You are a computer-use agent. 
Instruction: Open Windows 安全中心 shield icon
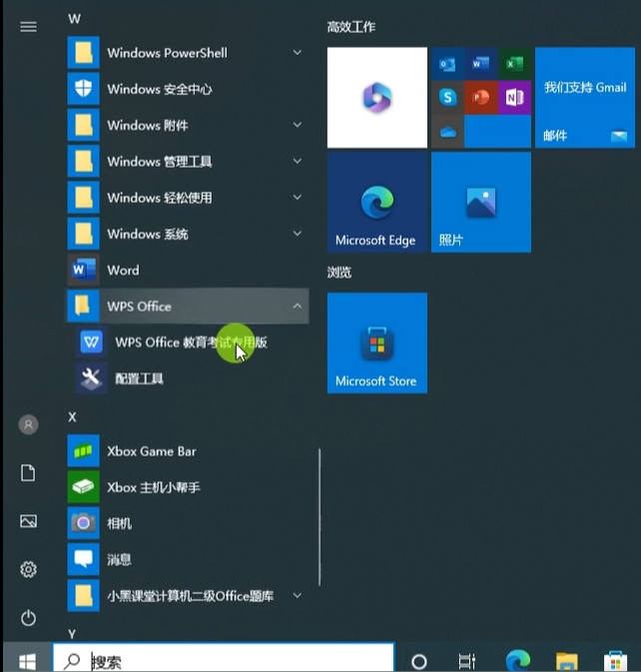84,89
